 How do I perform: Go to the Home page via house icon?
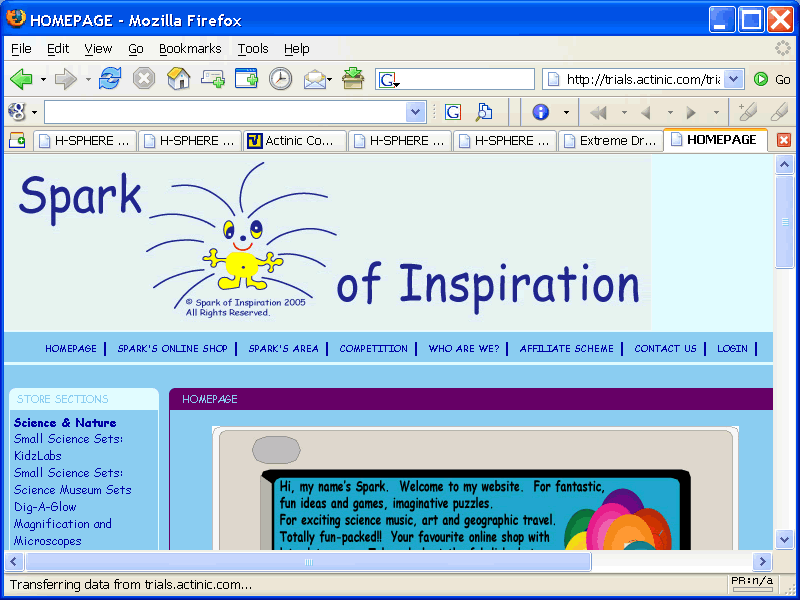click(179, 79)
